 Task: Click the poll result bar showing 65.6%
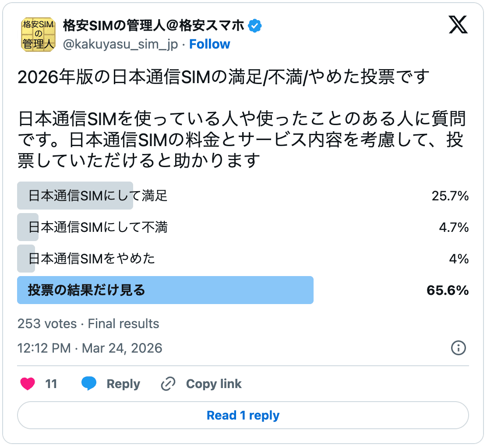[165, 290]
